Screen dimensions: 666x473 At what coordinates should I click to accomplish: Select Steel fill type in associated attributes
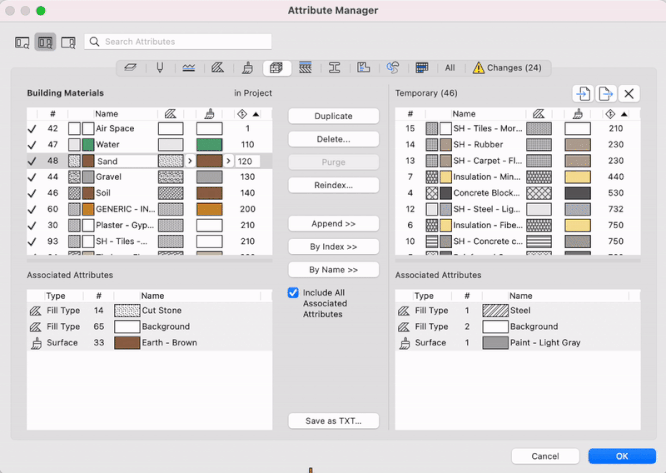click(x=517, y=310)
